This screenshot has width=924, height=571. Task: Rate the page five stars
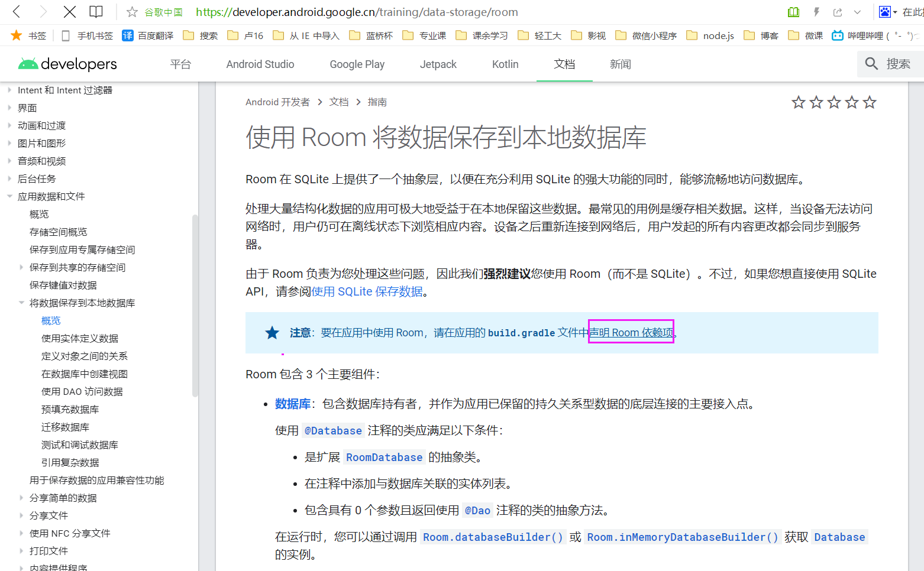pyautogui.click(x=870, y=102)
